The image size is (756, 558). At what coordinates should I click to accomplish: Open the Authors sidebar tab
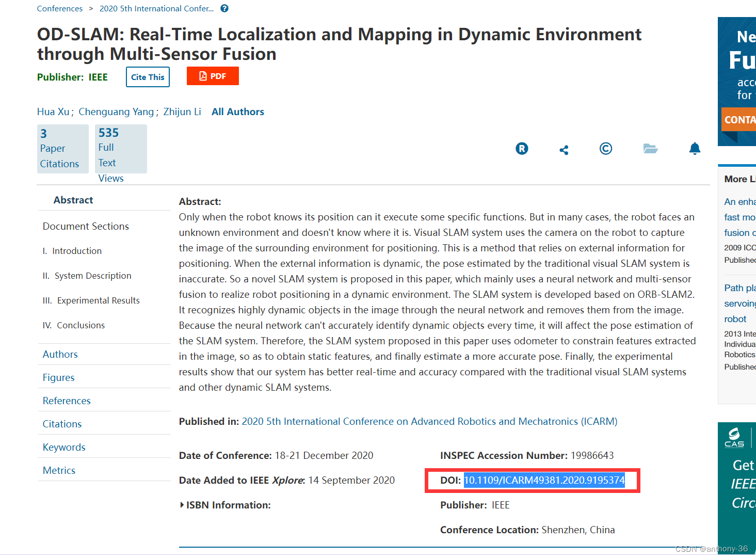tap(60, 354)
